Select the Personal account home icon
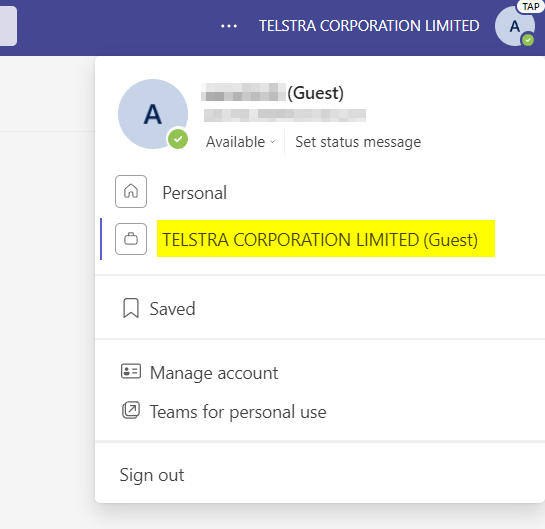This screenshot has height=529, width=545. tap(131, 192)
